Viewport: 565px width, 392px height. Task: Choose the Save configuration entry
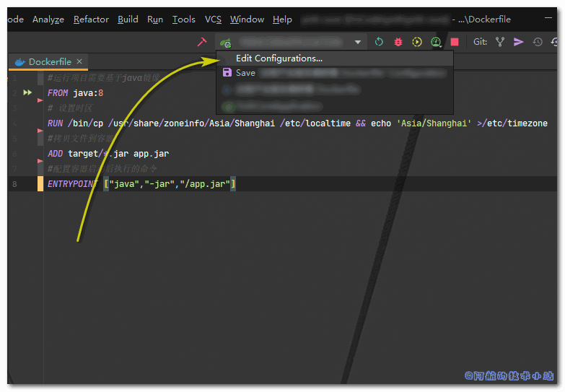coord(245,73)
